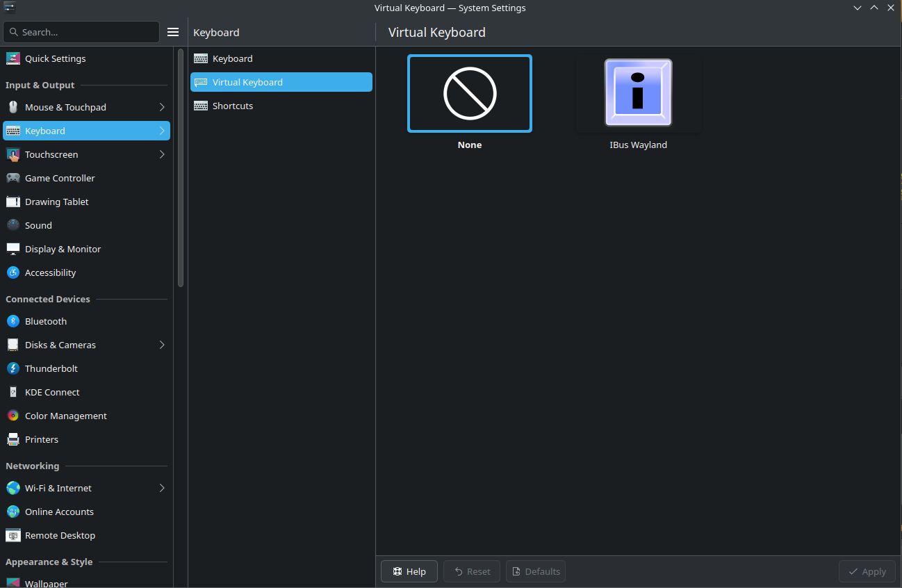This screenshot has width=902, height=588.
Task: Expand the Touchscreen submenu arrow
Action: (162, 154)
